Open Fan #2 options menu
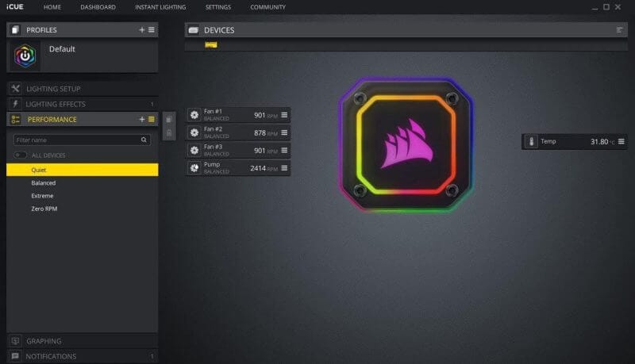This screenshot has height=364, width=635. [x=284, y=132]
